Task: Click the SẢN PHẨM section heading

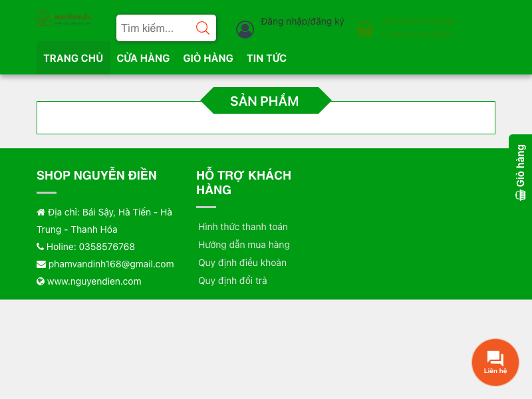Action: coord(264,101)
